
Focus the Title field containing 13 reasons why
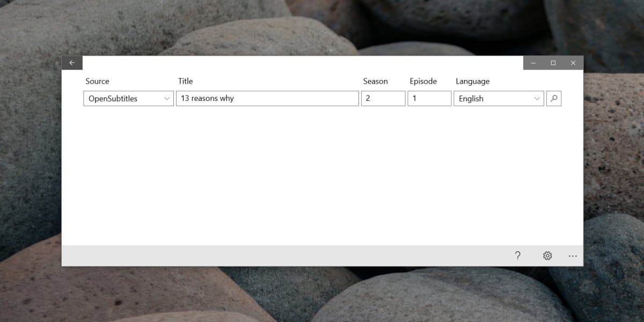pos(267,98)
